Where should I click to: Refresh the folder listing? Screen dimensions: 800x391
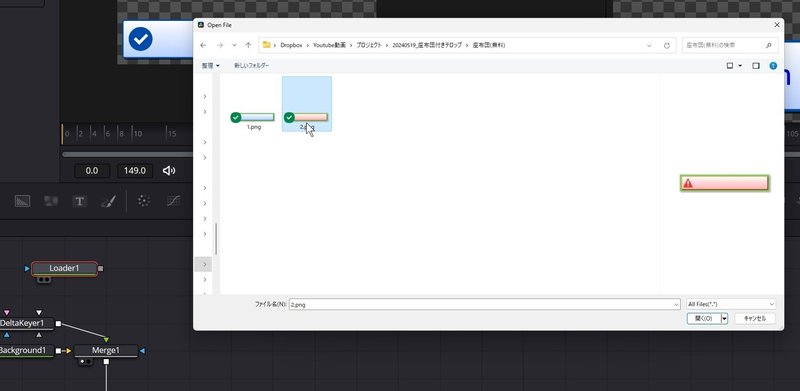coord(666,45)
